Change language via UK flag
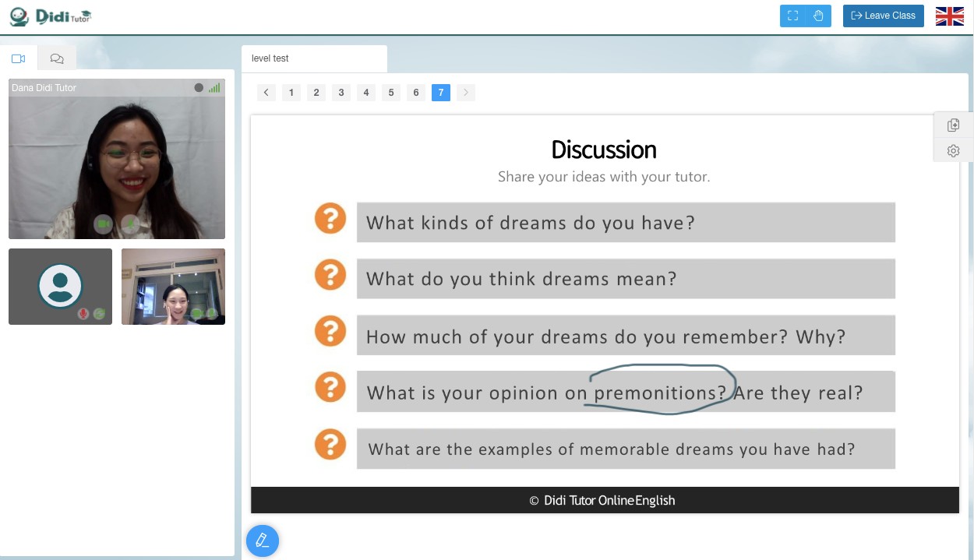Image resolution: width=974 pixels, height=560 pixels. [949, 16]
